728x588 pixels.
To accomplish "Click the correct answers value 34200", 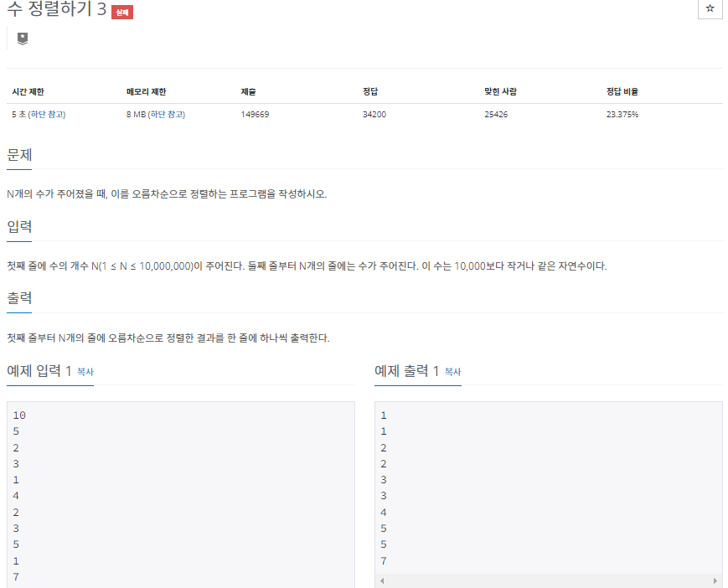I will tap(374, 114).
